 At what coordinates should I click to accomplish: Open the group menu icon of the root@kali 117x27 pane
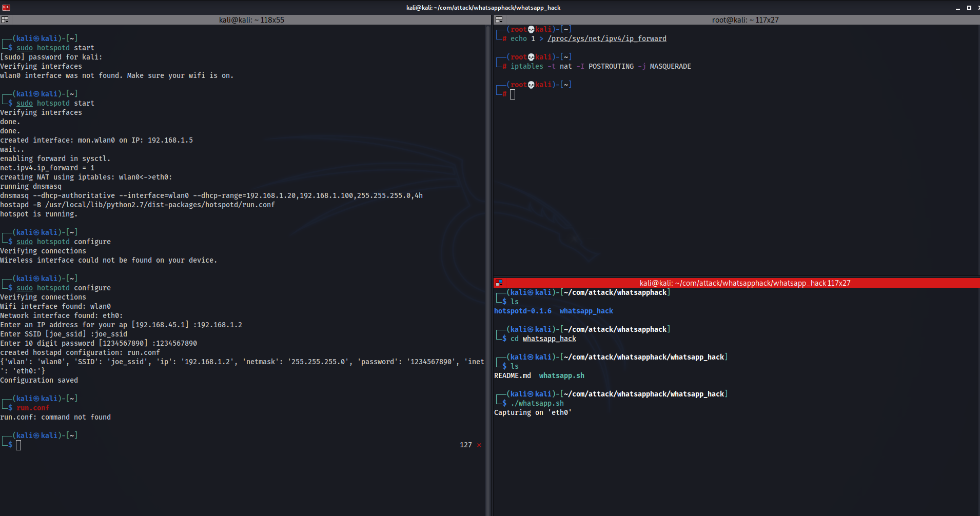[499, 19]
